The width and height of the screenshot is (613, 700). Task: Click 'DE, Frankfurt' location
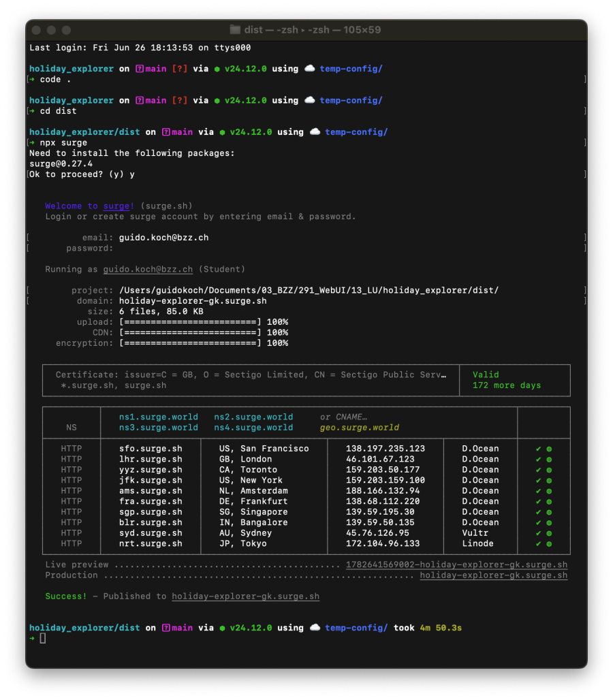point(253,501)
